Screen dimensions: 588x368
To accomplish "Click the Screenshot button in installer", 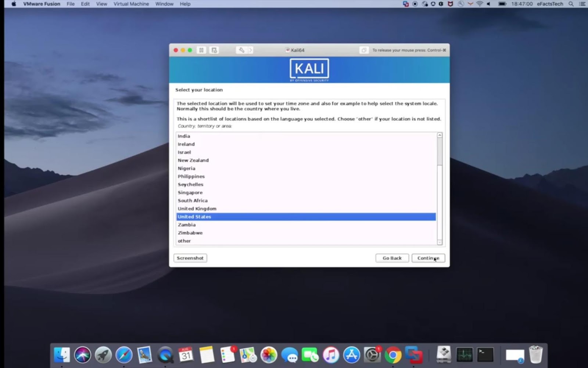I will tap(190, 258).
